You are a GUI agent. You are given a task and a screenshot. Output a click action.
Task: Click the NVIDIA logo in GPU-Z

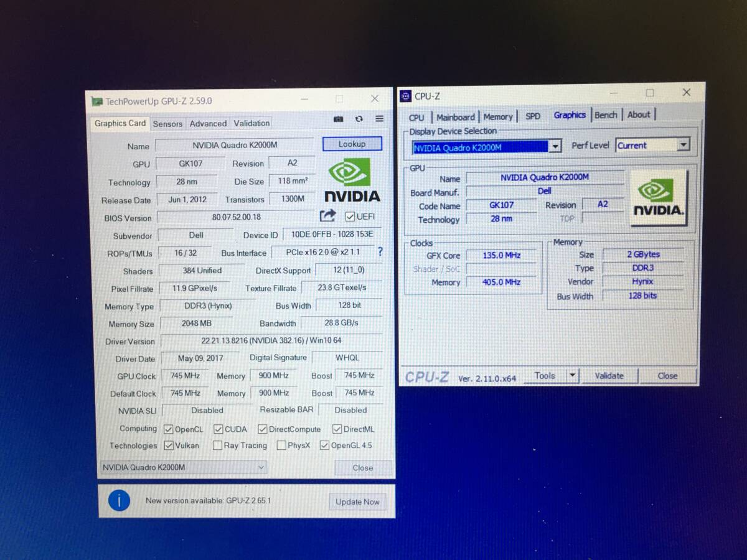(x=352, y=180)
